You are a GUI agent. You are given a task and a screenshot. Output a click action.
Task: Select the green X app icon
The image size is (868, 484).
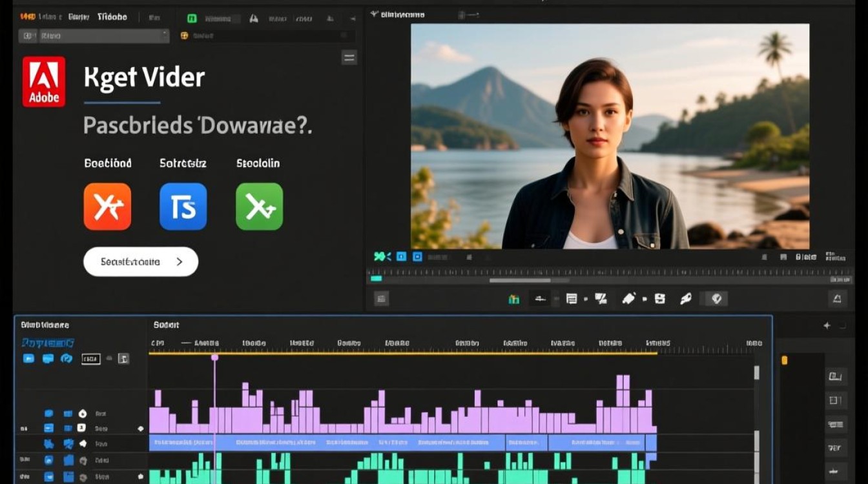pyautogui.click(x=259, y=207)
